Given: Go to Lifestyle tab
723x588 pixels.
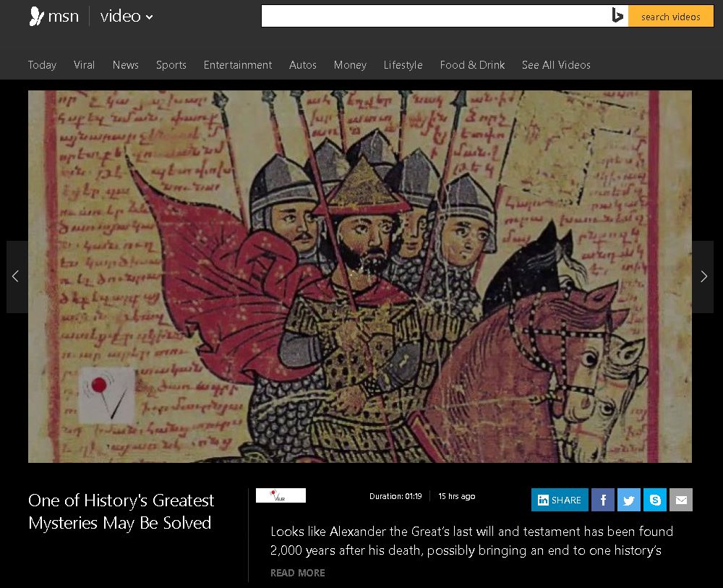Looking at the screenshot, I should pos(403,65).
